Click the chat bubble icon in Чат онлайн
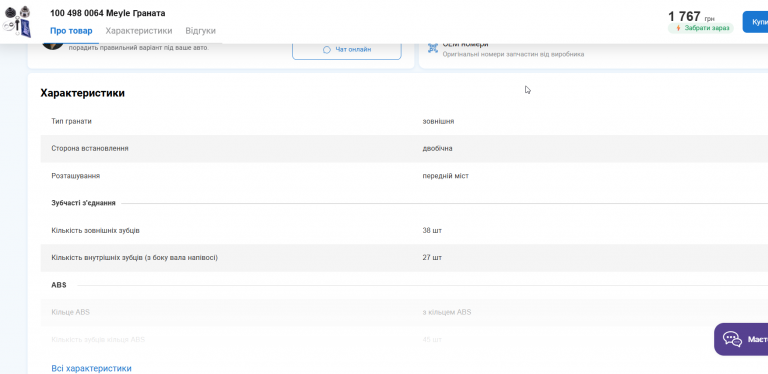 [327, 50]
